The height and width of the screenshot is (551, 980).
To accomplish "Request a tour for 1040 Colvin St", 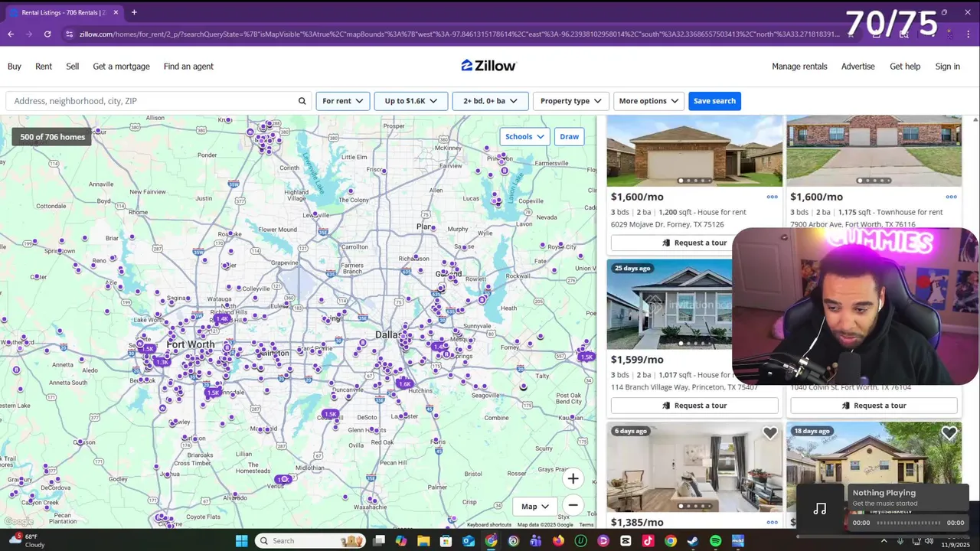I will click(874, 406).
